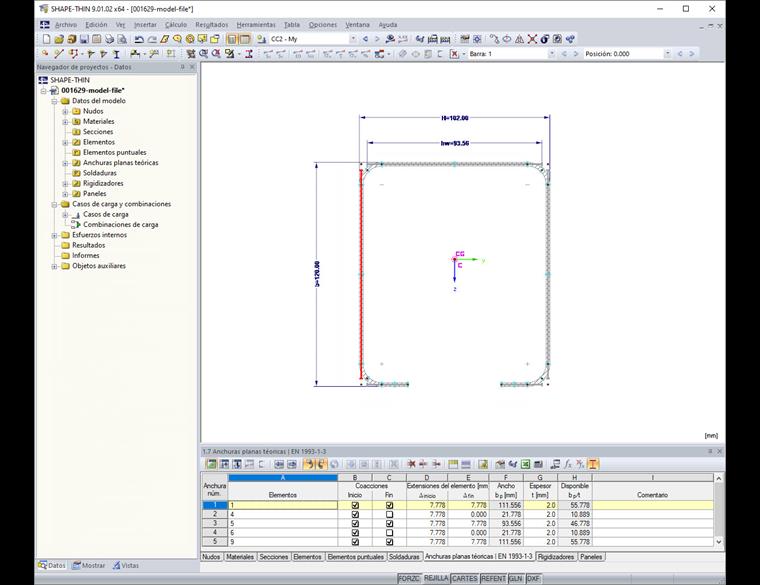Open the Barra: 1 dropdown

(x=552, y=54)
